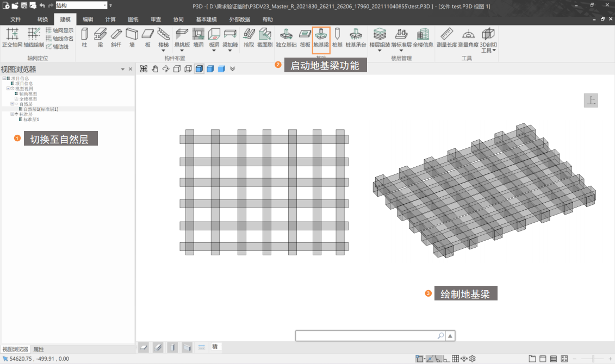
Task: Toggle the pan hand tool in view toolbar
Action: 155,68
